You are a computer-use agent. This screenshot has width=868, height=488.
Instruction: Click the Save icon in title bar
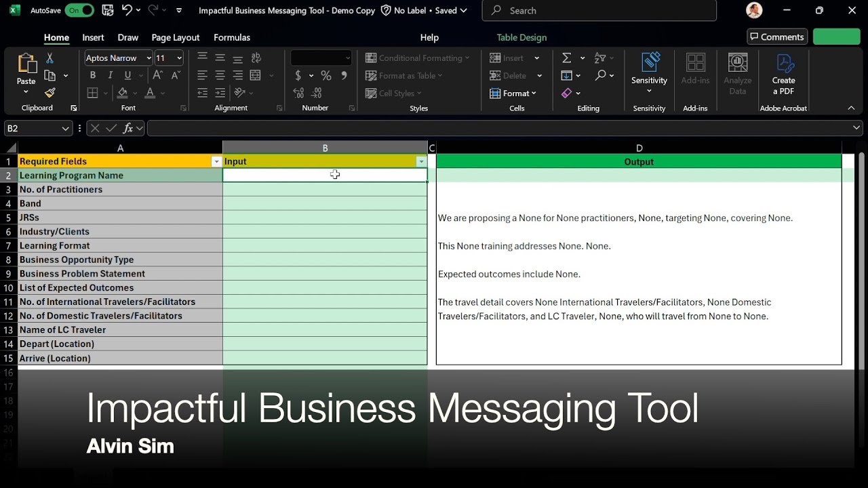pyautogui.click(x=107, y=10)
